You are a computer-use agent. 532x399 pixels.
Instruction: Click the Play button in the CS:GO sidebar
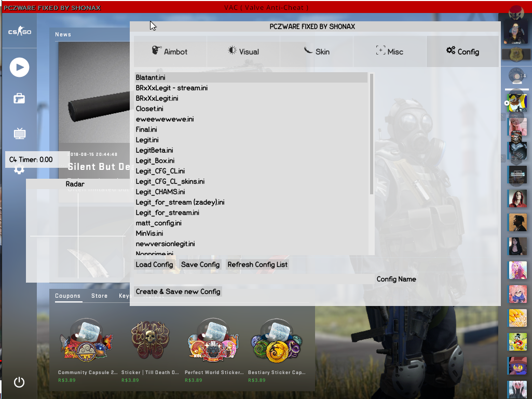(x=19, y=67)
